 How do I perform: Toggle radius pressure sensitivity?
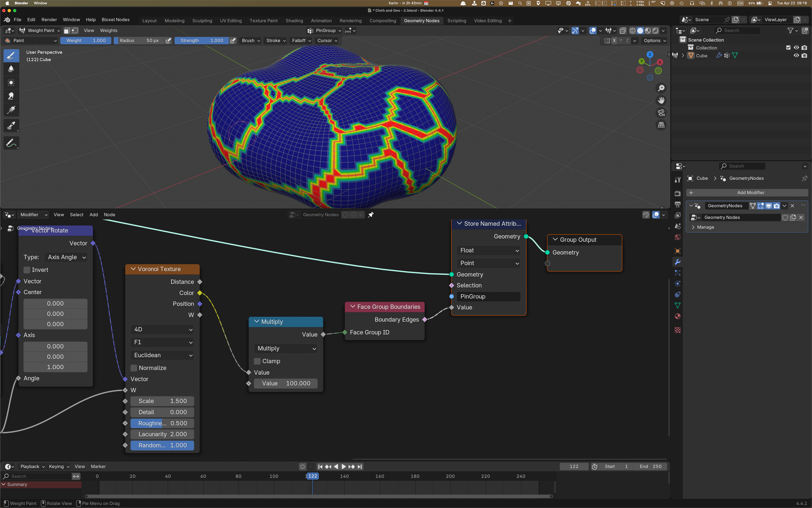[169, 41]
